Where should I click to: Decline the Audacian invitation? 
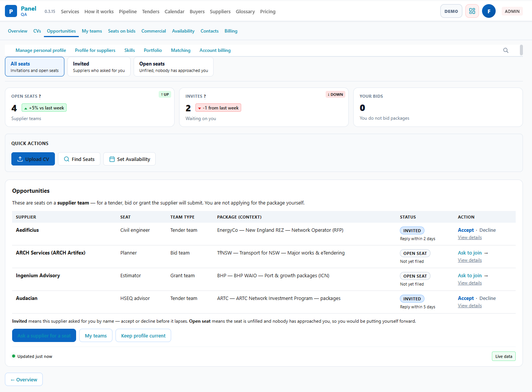[x=488, y=298]
